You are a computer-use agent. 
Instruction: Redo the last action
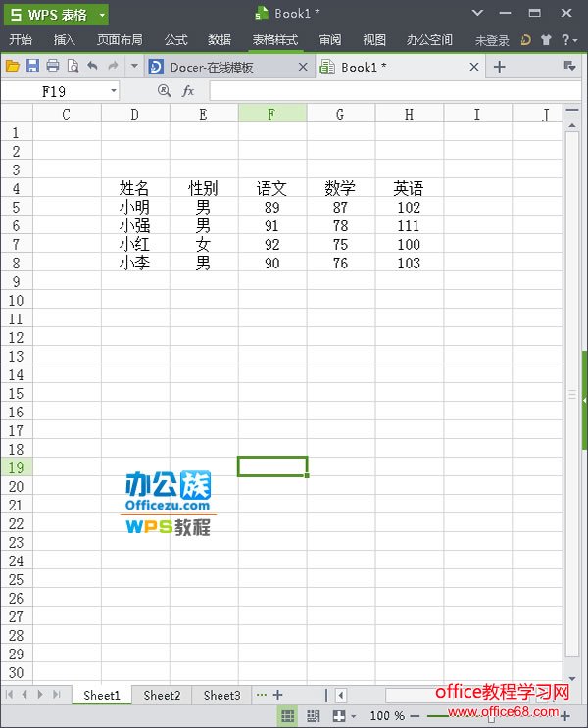coord(113,66)
